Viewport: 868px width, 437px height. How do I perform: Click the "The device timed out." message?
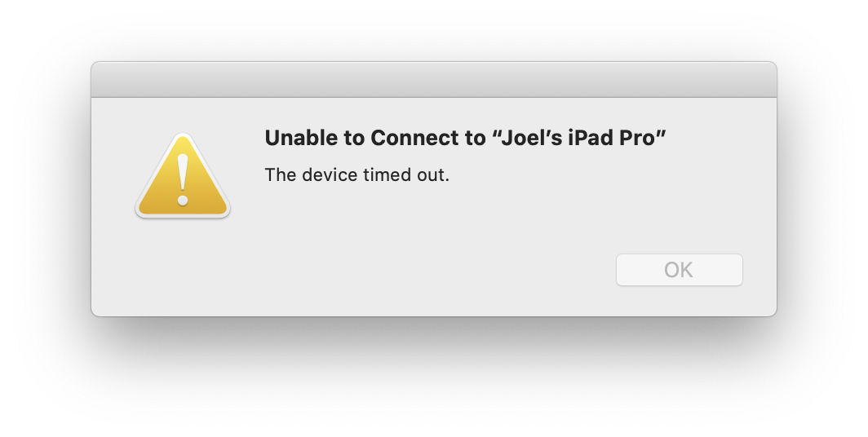point(357,174)
